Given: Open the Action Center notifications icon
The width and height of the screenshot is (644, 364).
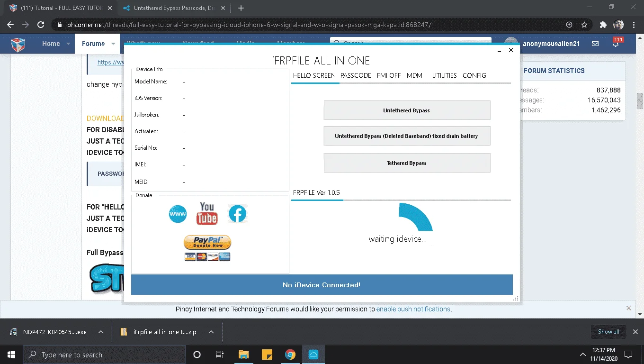Looking at the screenshot, I should pyautogui.click(x=628, y=355).
